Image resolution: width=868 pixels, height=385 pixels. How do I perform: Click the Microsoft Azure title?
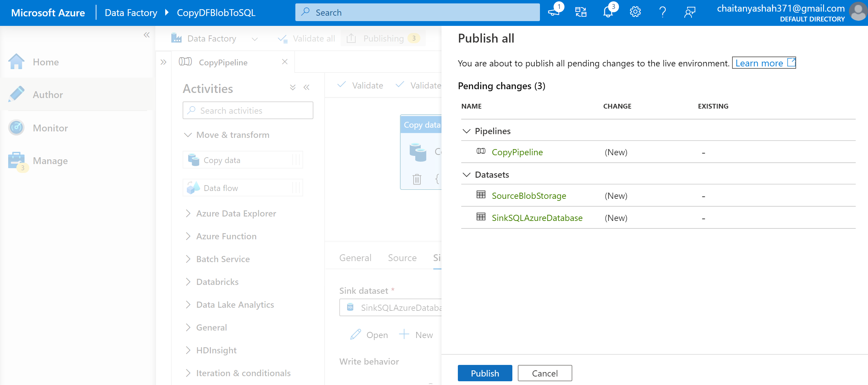(x=48, y=13)
